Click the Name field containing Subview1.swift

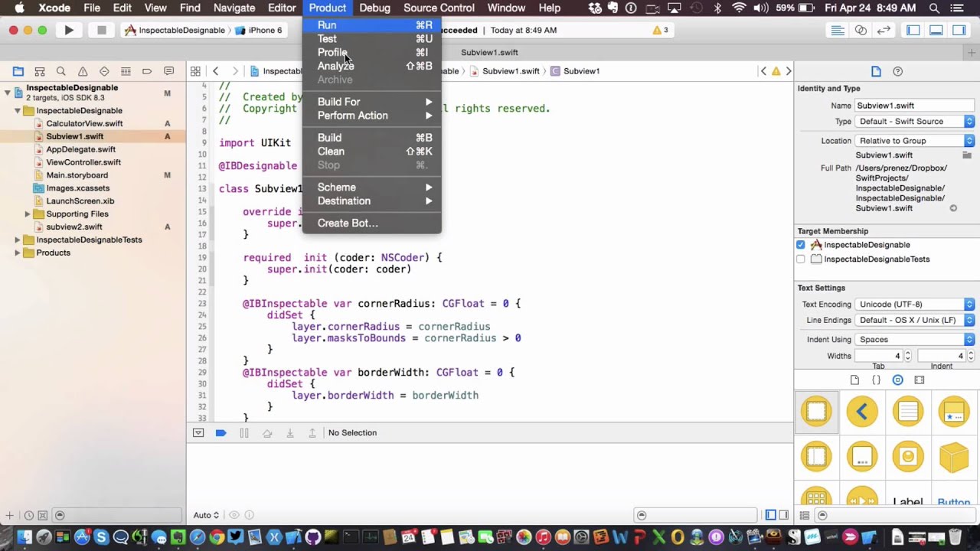[x=914, y=106]
